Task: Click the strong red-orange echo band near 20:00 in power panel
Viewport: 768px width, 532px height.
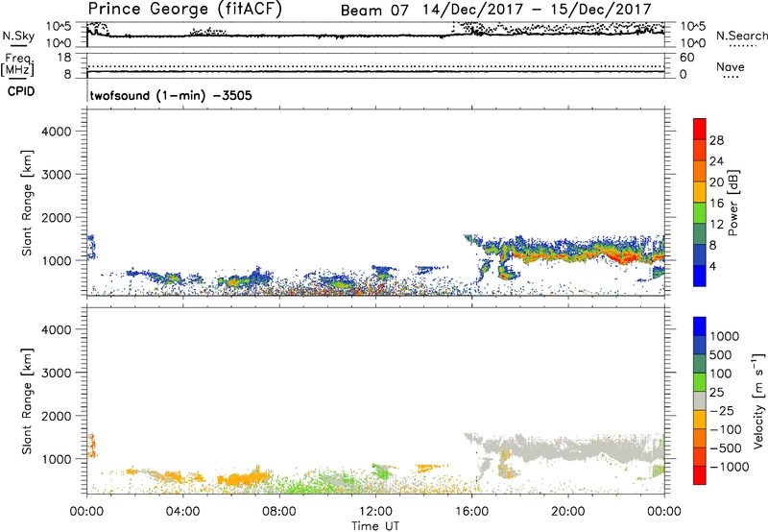Action: tap(568, 256)
